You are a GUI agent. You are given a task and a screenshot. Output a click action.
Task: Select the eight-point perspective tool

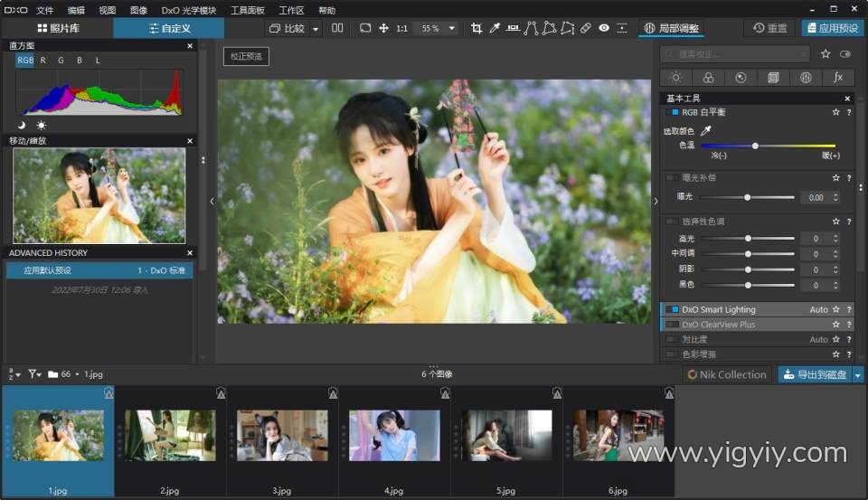568,28
